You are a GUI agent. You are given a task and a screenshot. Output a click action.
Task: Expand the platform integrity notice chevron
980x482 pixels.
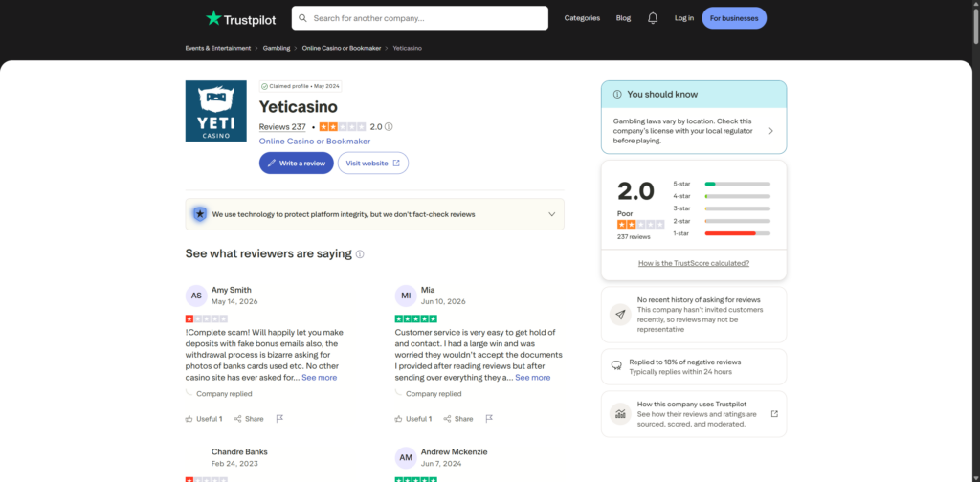coord(552,214)
